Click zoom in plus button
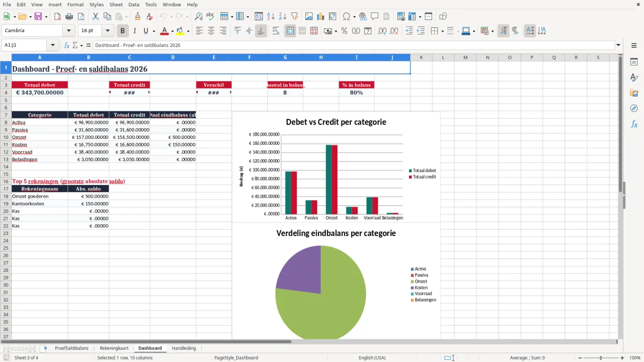Image resolution: width=644 pixels, height=362 pixels. [622, 358]
